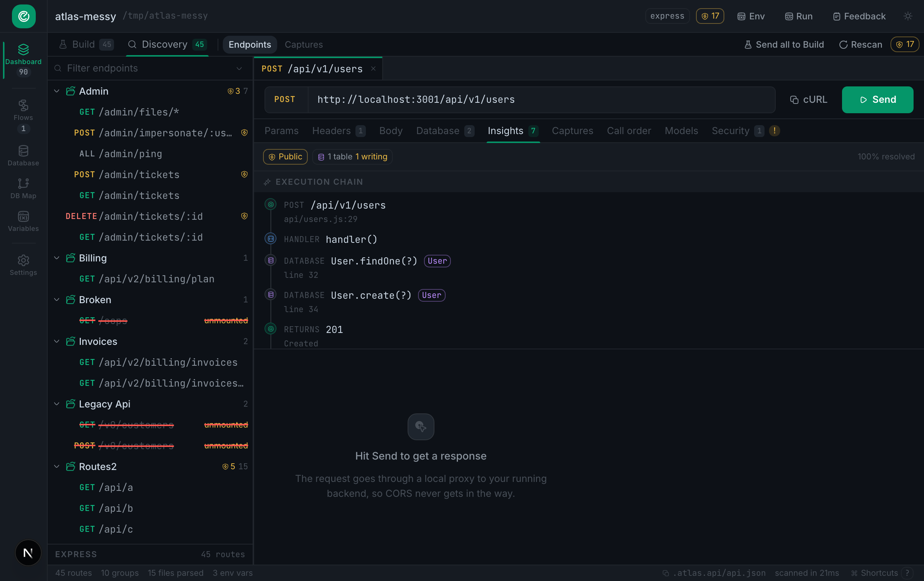Open the Database request tab
This screenshot has width=924, height=581.
[x=445, y=131]
